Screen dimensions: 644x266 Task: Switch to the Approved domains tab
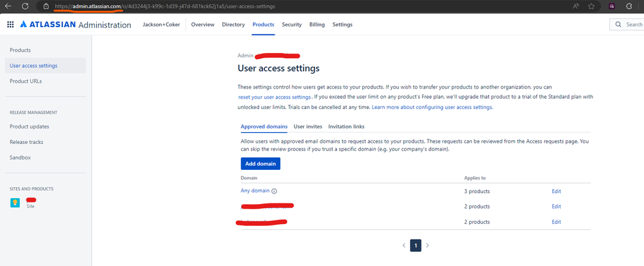(x=264, y=127)
